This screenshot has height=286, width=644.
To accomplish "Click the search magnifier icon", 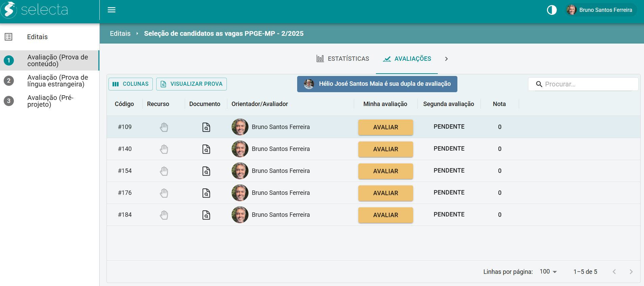I will [x=539, y=84].
